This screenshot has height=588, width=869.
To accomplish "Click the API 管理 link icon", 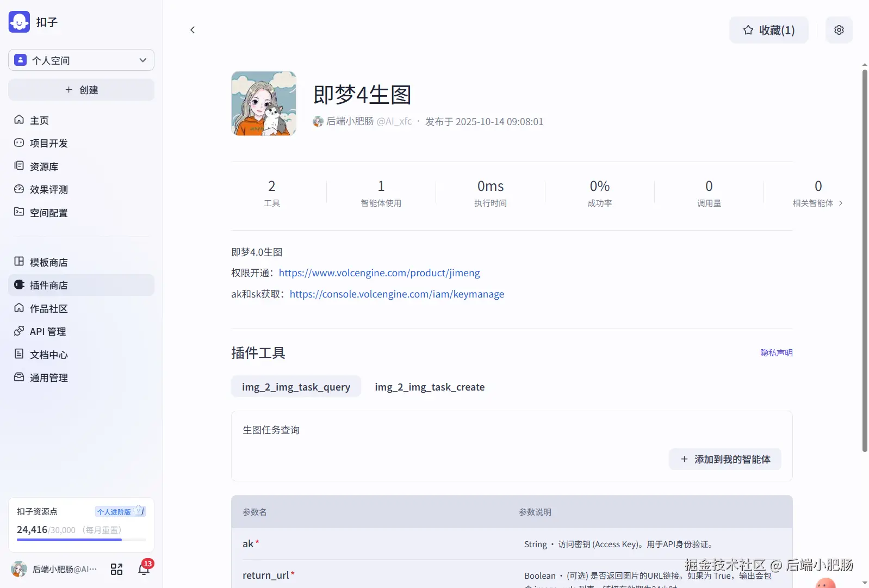I will (19, 331).
